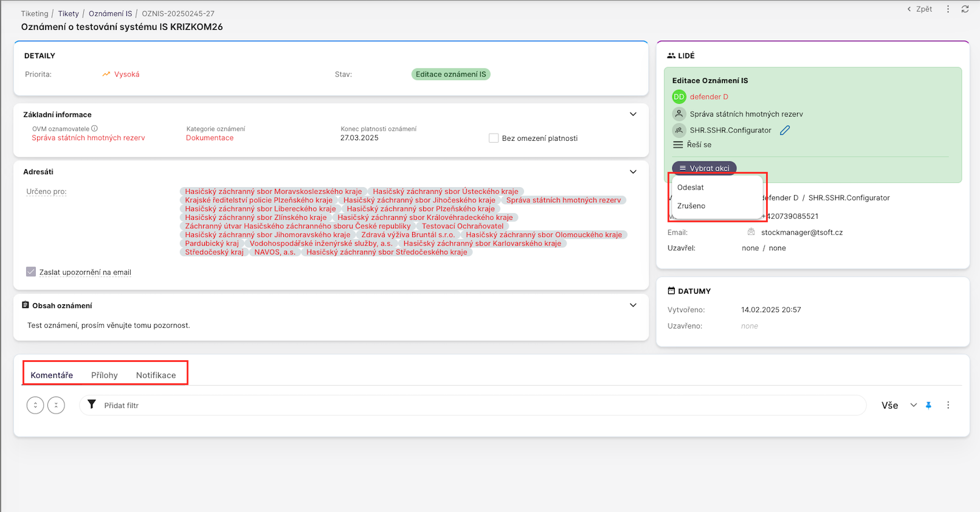
Task: Open the three-dot menu beside Zpět
Action: point(948,9)
